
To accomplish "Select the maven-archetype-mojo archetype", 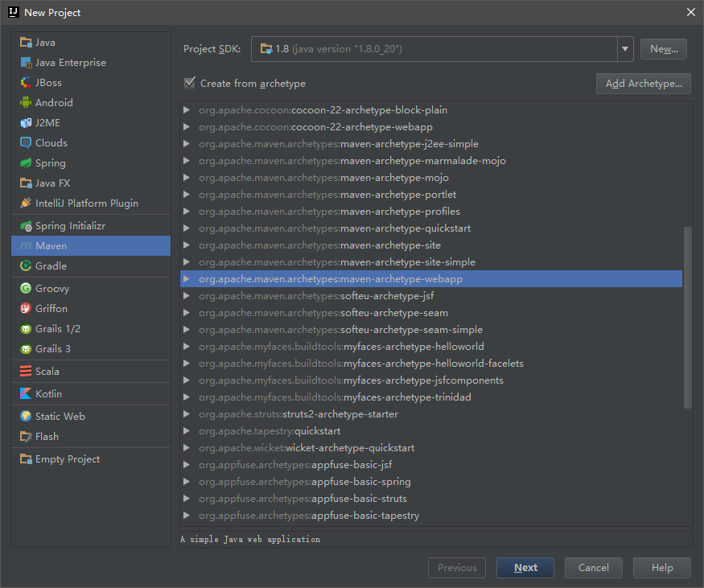I will tap(431, 178).
